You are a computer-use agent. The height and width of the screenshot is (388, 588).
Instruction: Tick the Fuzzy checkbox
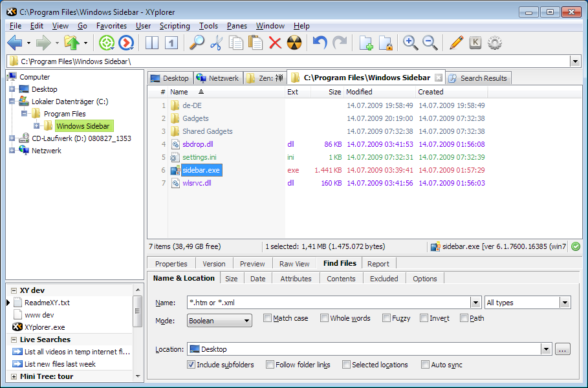click(x=387, y=318)
